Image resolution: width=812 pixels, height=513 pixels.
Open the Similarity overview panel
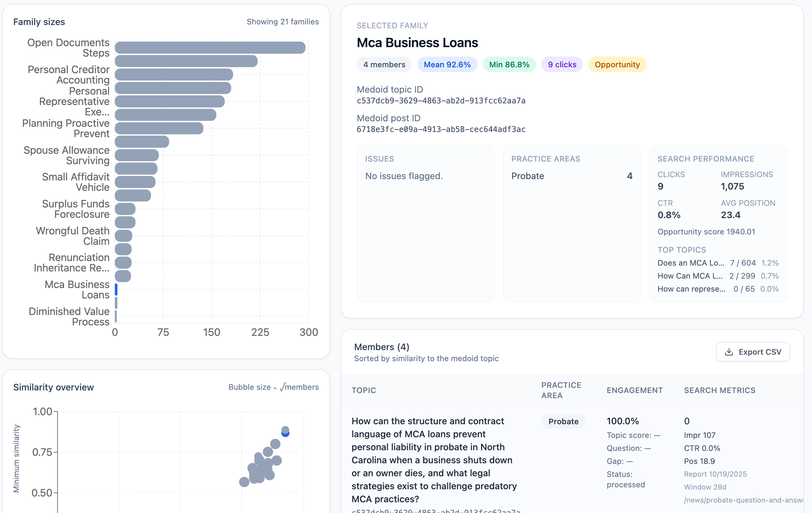click(x=54, y=387)
